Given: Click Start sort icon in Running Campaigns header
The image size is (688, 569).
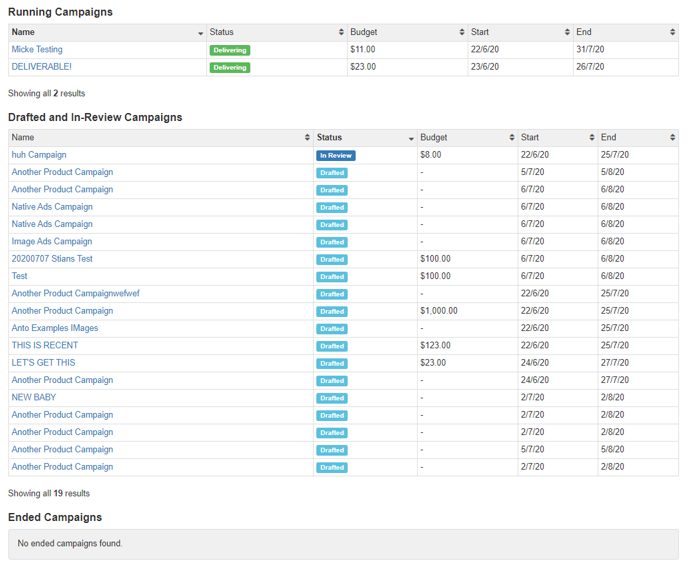Looking at the screenshot, I should click(x=566, y=33).
